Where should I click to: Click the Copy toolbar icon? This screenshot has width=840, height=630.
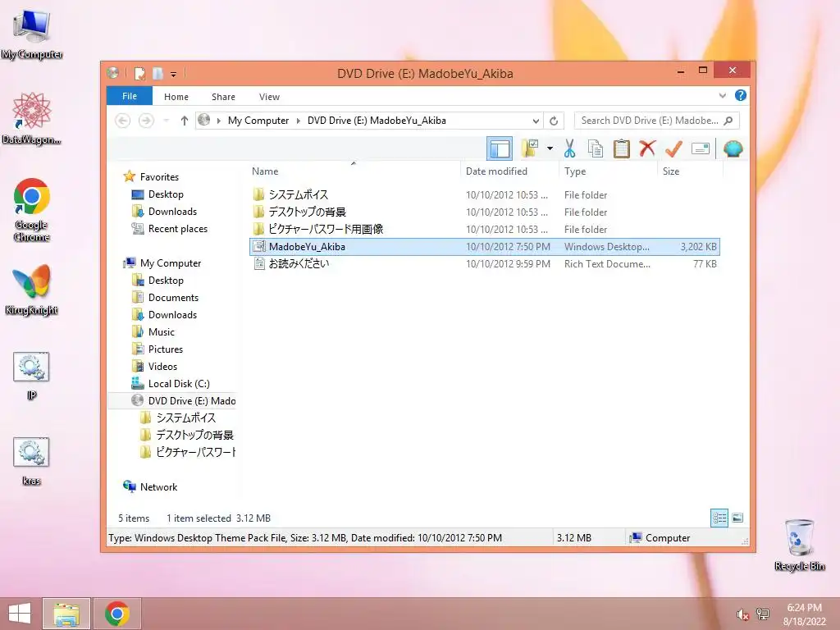point(596,148)
